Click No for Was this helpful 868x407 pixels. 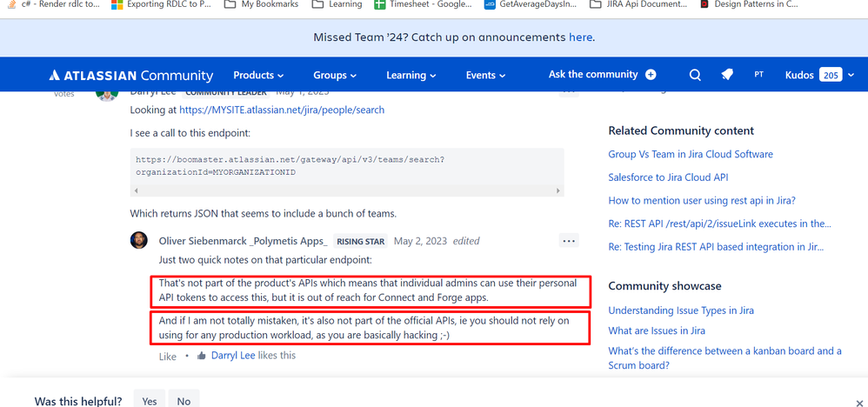coord(184,401)
